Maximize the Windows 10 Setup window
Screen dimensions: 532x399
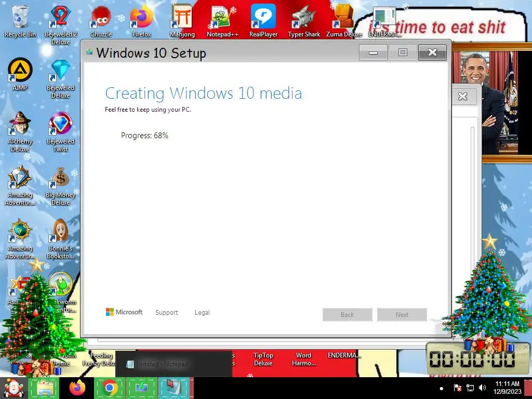(x=403, y=52)
